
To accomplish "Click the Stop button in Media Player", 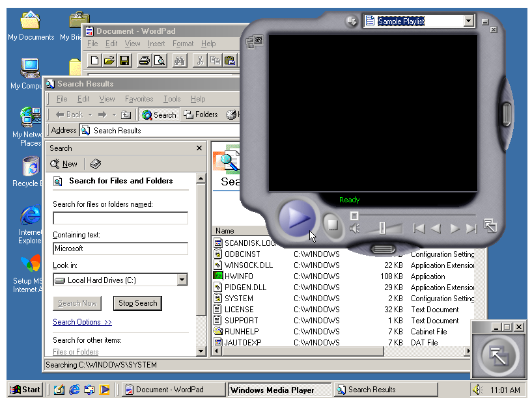I will 332,225.
